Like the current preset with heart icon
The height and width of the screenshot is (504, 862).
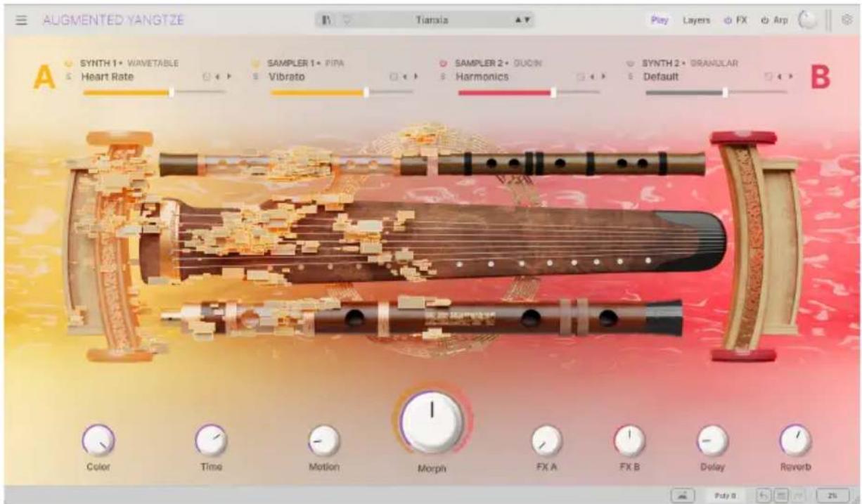[x=347, y=20]
